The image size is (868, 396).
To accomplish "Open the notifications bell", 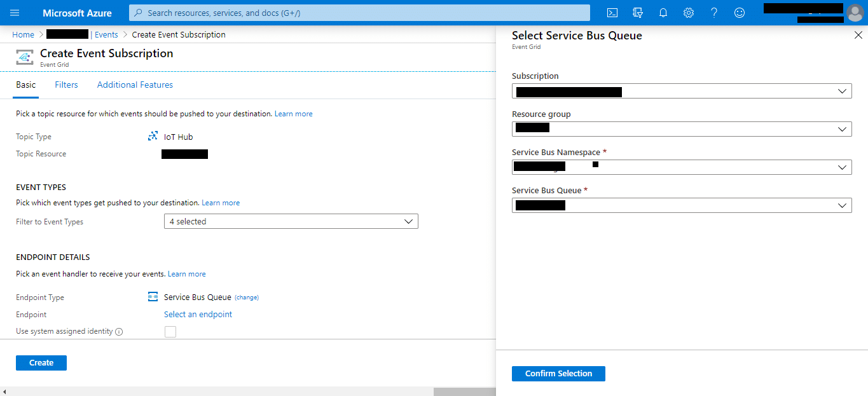I will (663, 13).
